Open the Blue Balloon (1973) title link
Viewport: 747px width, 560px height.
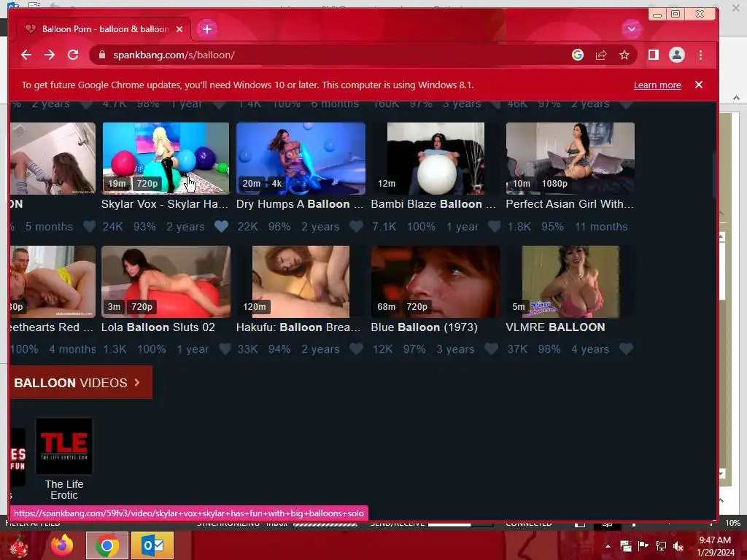(424, 327)
